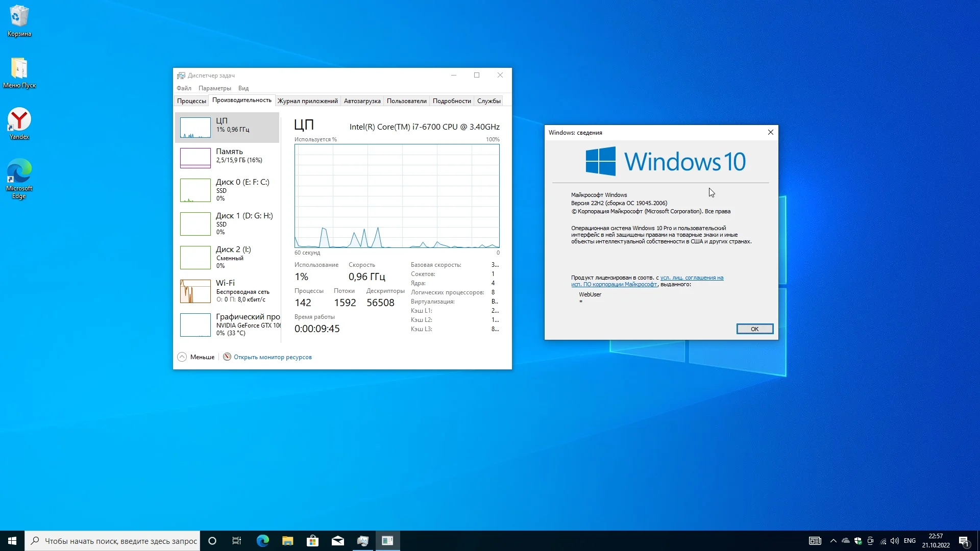Click Открыть монитор ресурсов link
Viewport: 980px width, 551px height.
point(273,357)
